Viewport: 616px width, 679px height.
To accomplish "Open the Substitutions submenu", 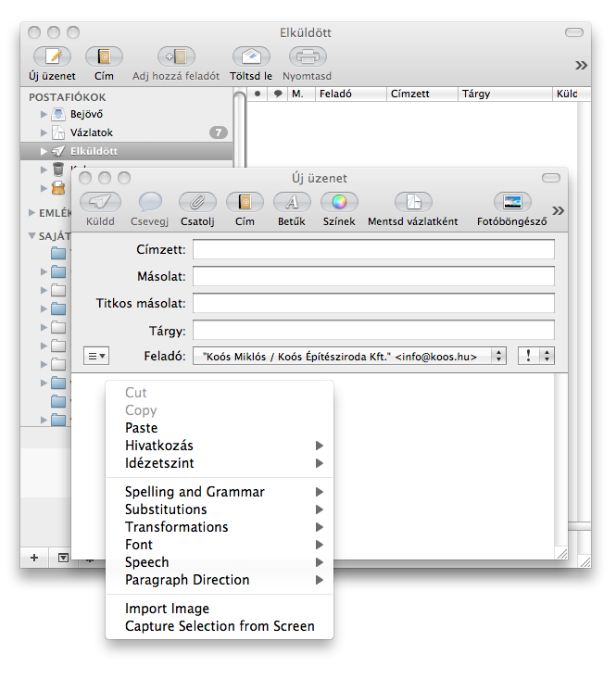I will (x=220, y=509).
